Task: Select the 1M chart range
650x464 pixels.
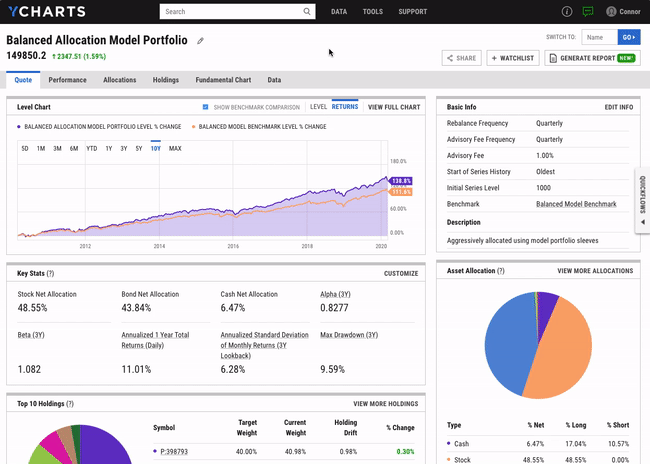Action: pyautogui.click(x=41, y=148)
